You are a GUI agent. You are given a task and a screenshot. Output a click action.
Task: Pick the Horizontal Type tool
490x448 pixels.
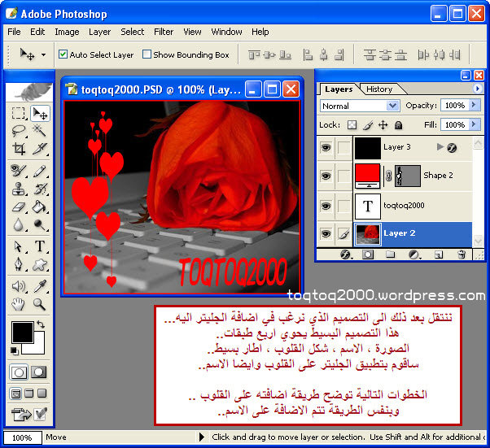[39, 246]
